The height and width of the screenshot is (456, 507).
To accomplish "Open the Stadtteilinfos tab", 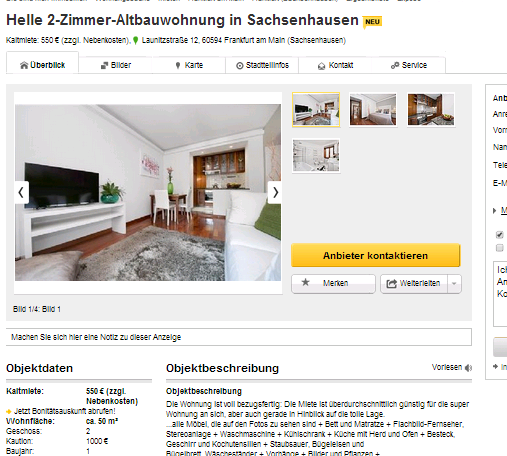I will coord(262,65).
